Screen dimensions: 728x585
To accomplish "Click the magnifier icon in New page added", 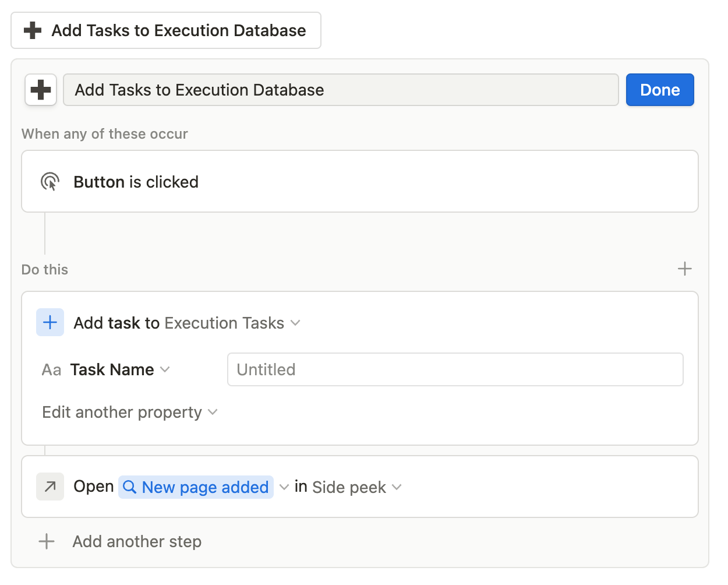I will [130, 487].
